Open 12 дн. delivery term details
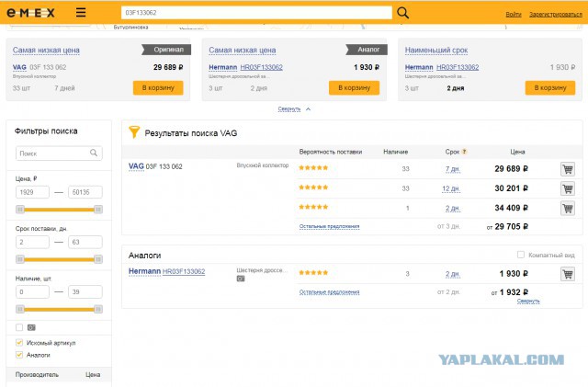This screenshot has width=588, height=387. pos(451,188)
